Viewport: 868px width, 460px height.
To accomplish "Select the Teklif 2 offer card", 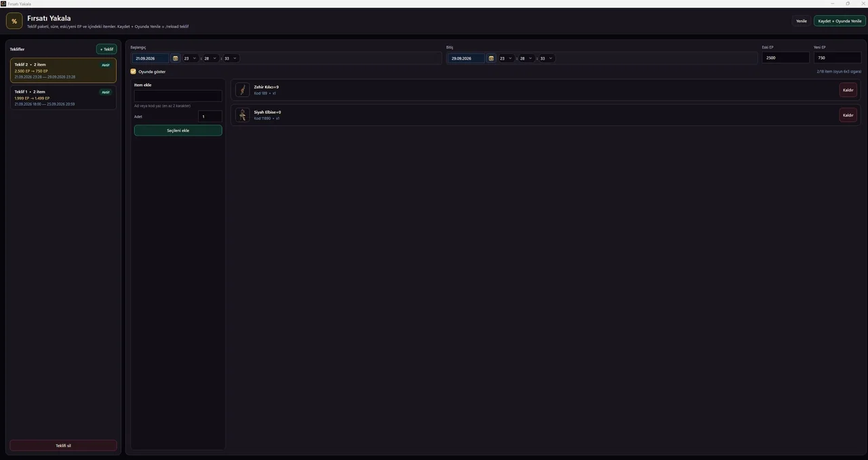I will click(x=63, y=70).
